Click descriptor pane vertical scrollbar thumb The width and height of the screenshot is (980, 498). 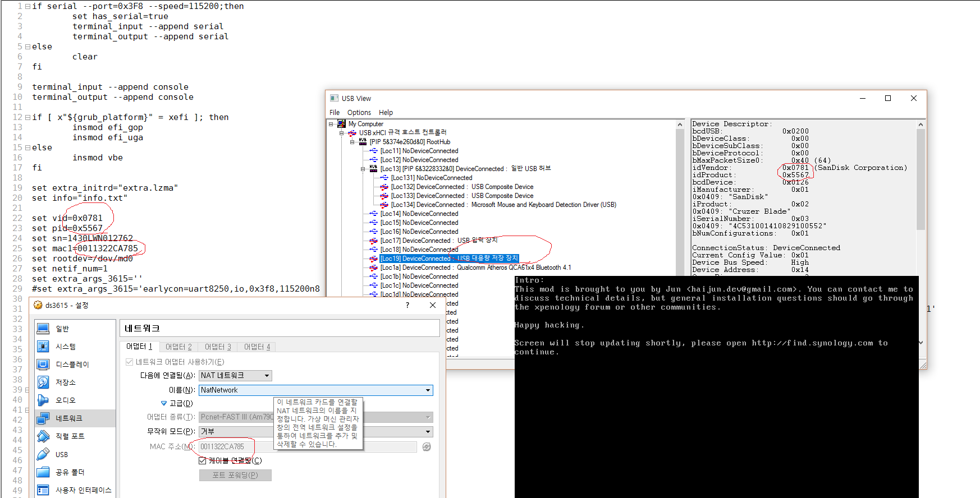pyautogui.click(x=921, y=179)
